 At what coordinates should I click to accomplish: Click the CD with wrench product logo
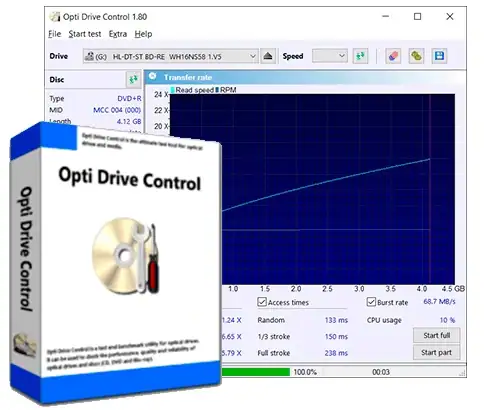point(126,255)
